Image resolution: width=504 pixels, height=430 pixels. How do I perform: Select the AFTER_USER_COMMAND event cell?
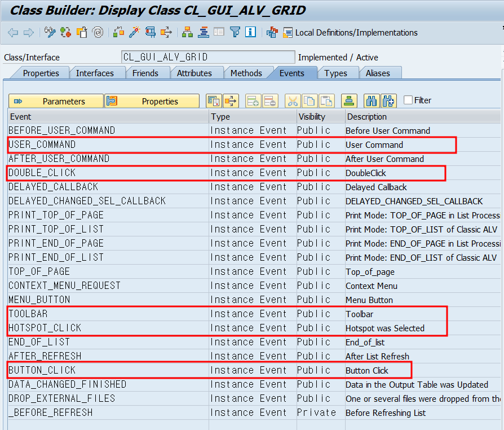point(108,159)
